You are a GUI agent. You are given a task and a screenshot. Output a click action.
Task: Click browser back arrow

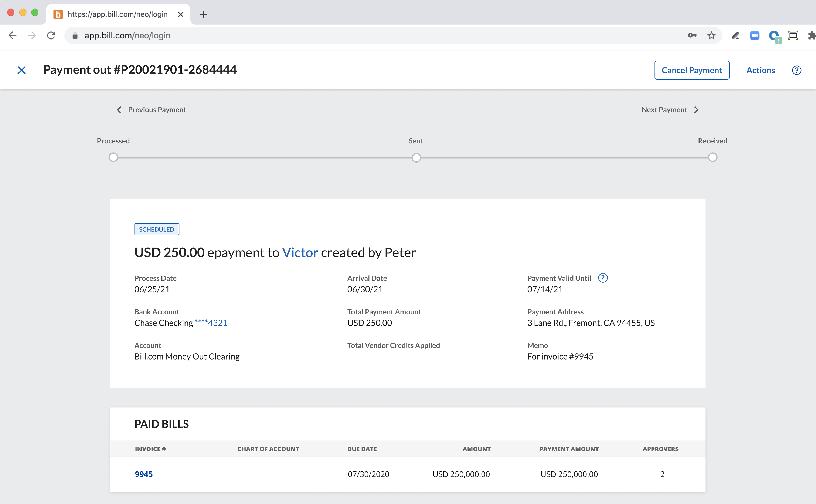(x=13, y=35)
